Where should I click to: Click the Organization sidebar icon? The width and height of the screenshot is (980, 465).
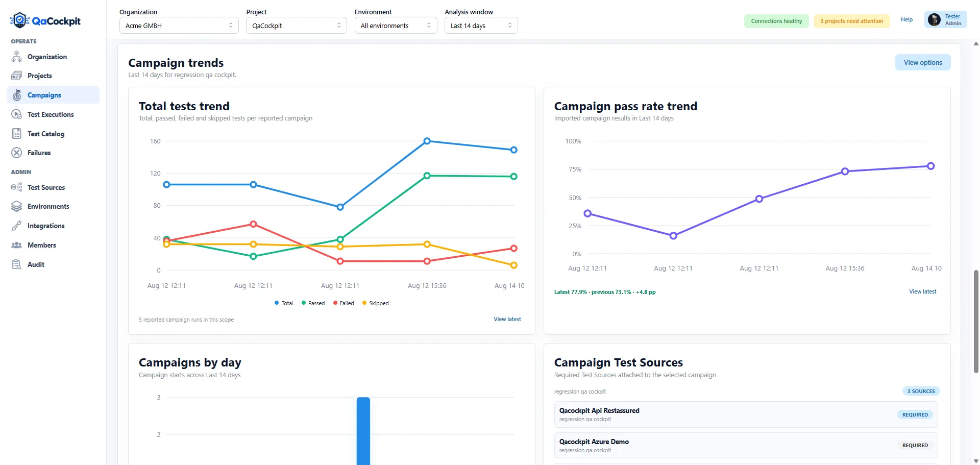[17, 57]
